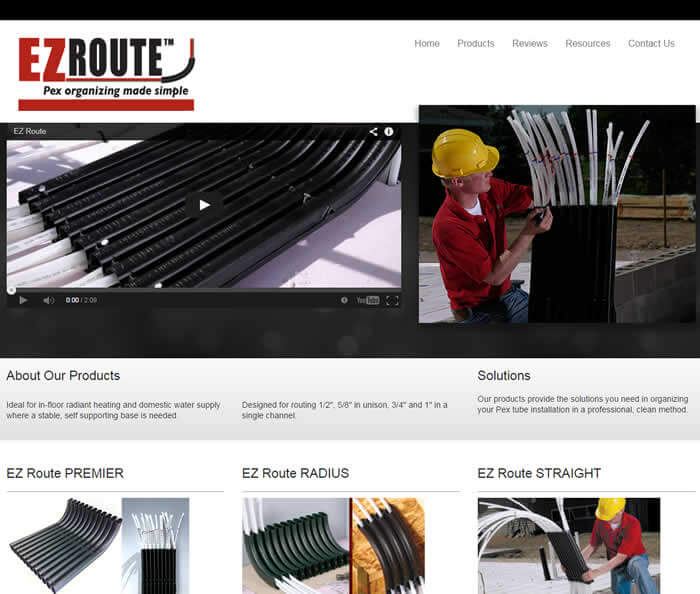The width and height of the screenshot is (700, 594).
Task: Open the EZ Route STRAIGHT heading
Action: click(x=539, y=473)
